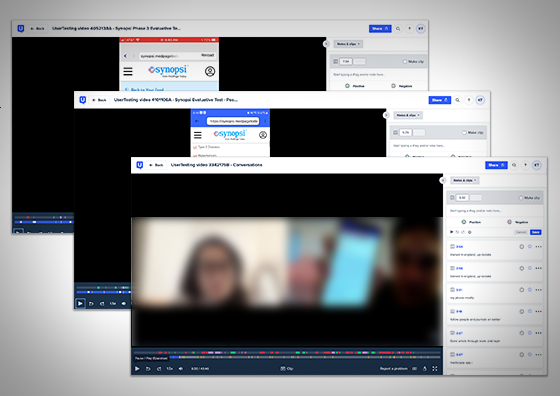Open the more options menu on the sixth note

pyautogui.click(x=539, y=355)
